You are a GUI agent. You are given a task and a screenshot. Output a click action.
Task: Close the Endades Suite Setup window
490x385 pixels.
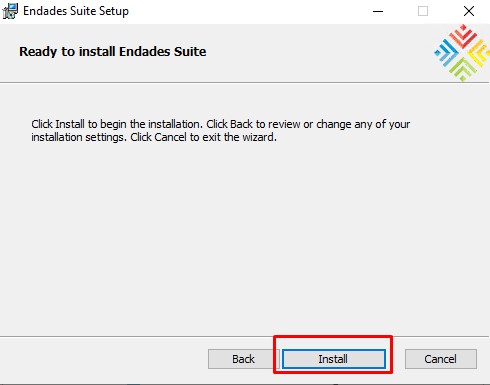tap(469, 11)
